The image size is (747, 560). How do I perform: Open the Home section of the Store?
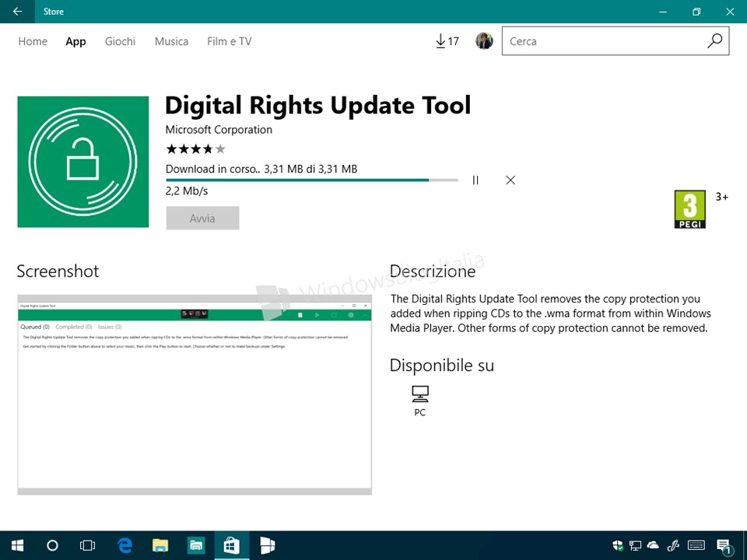pyautogui.click(x=33, y=41)
